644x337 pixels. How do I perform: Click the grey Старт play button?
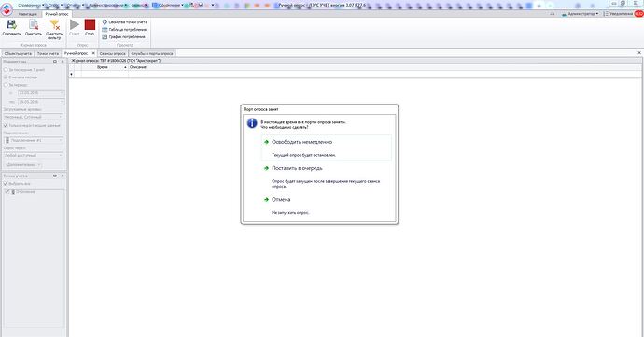coord(75,24)
